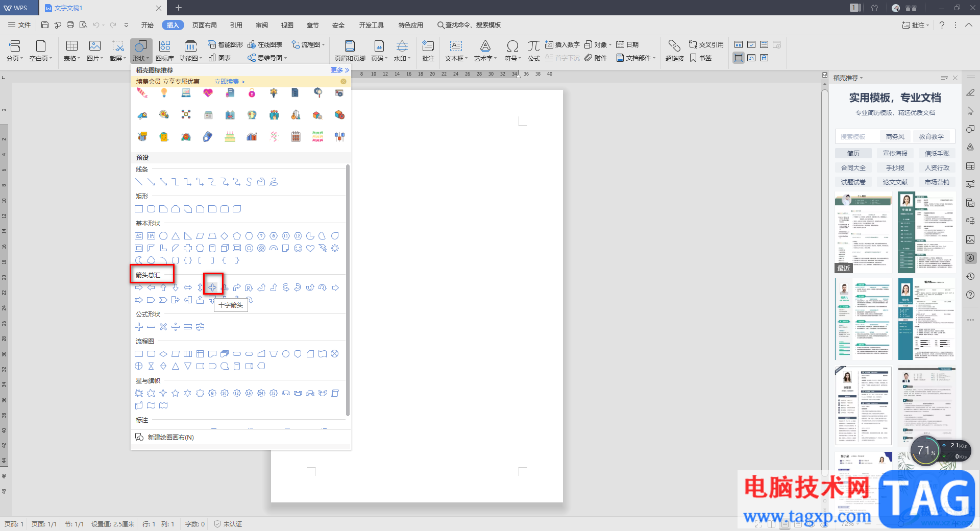Open the 稻壳推荐 panel dropdown arrow

(x=862, y=78)
